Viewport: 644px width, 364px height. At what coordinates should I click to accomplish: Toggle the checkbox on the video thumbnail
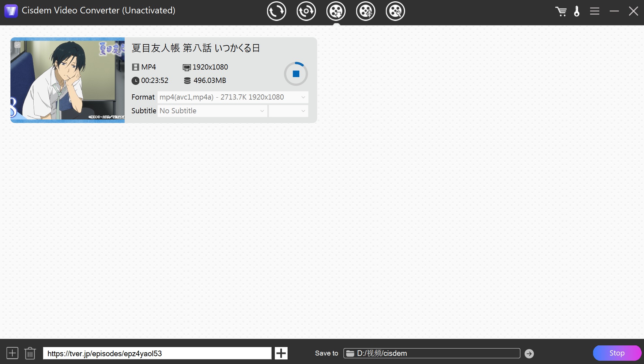18,45
